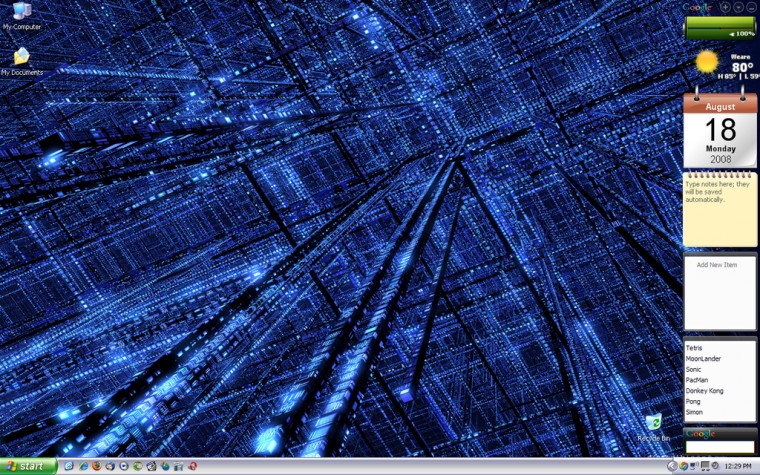Click into the yellow notes scratch pad
Viewport: 760px width, 475px height.
[x=720, y=211]
